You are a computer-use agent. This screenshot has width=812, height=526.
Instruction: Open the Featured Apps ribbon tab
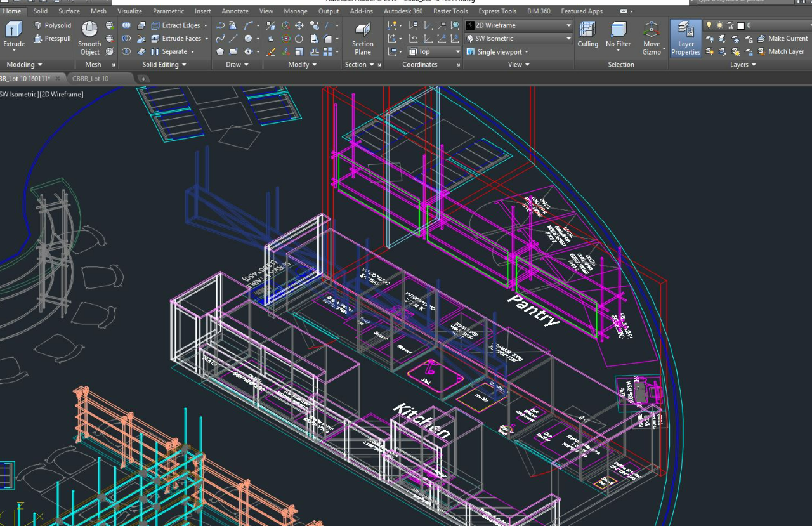582,11
